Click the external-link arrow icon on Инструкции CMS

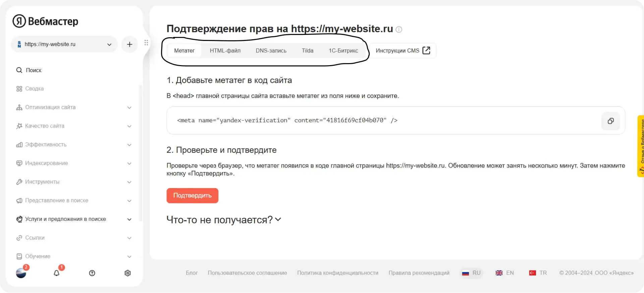pos(426,50)
